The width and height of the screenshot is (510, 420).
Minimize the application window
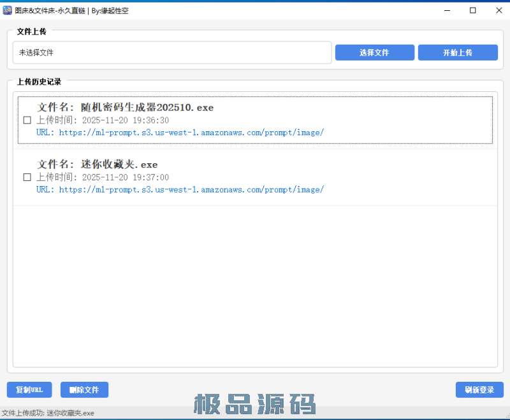click(447, 10)
